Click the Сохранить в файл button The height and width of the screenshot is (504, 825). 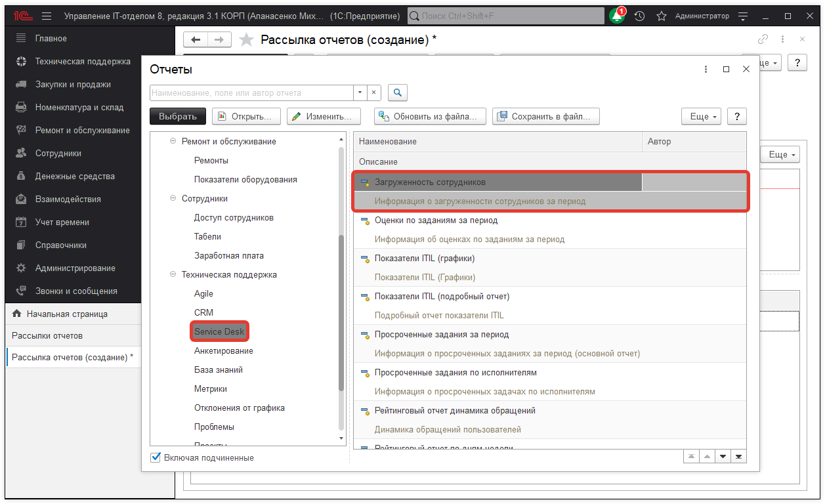pos(546,116)
